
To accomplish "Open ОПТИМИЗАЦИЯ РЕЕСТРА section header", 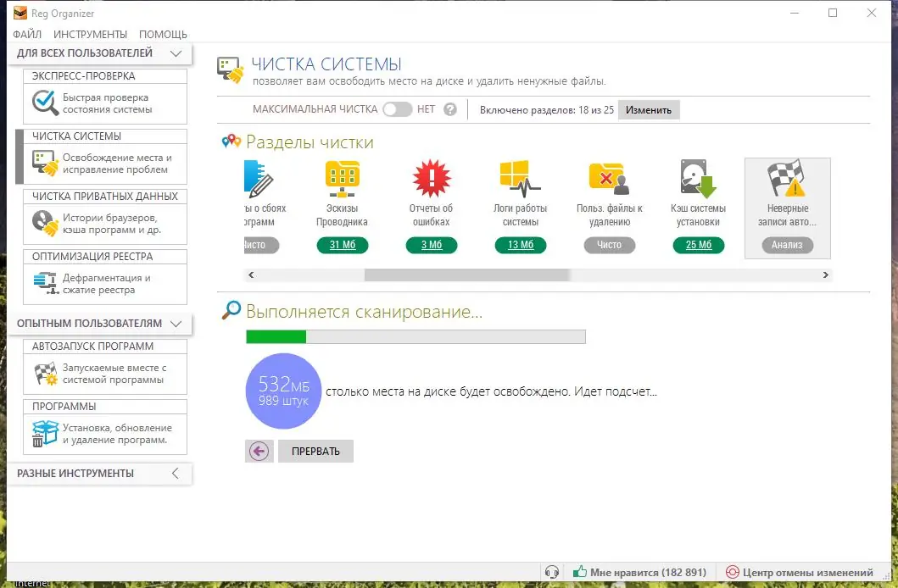I will tap(105, 256).
